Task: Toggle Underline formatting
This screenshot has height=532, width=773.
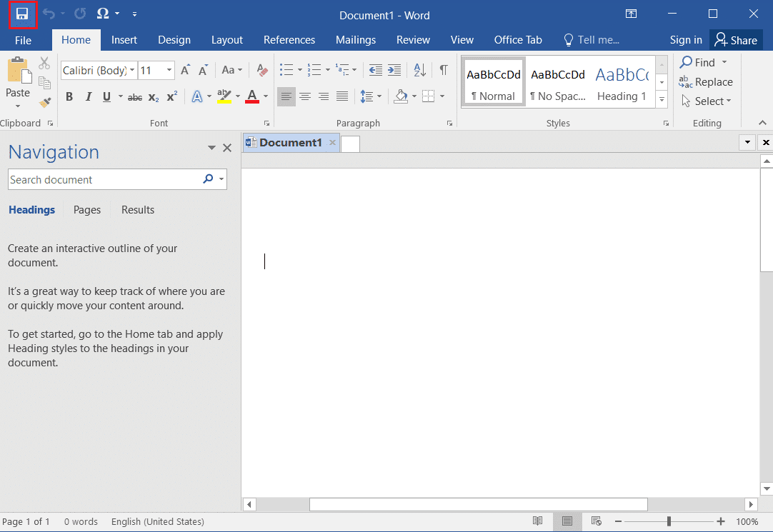Action: [x=106, y=96]
